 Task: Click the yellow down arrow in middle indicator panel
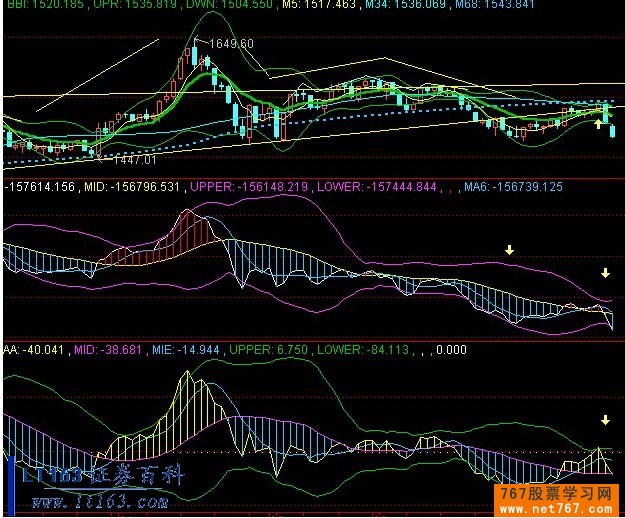coord(509,250)
